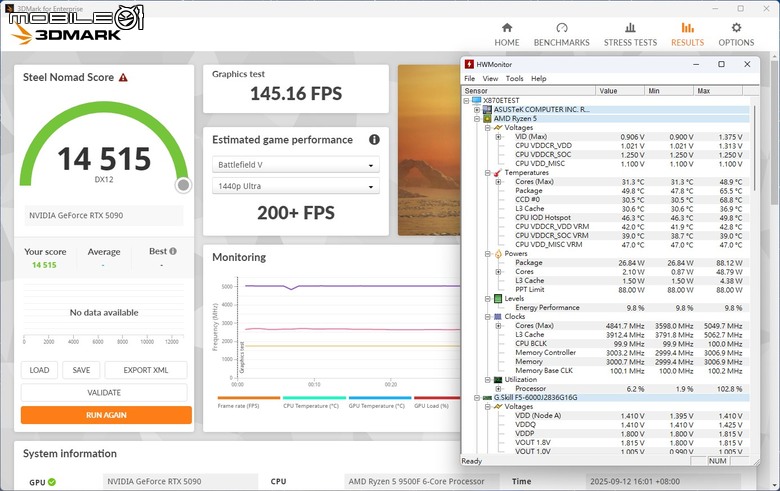The image size is (780, 491).
Task: Expand the Cores (Max) temperature row
Action: 498,182
